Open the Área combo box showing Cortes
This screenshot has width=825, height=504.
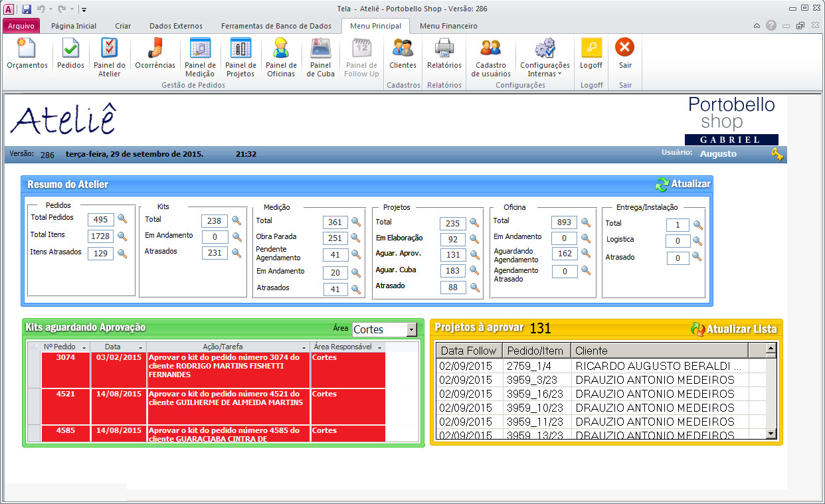pyautogui.click(x=412, y=329)
